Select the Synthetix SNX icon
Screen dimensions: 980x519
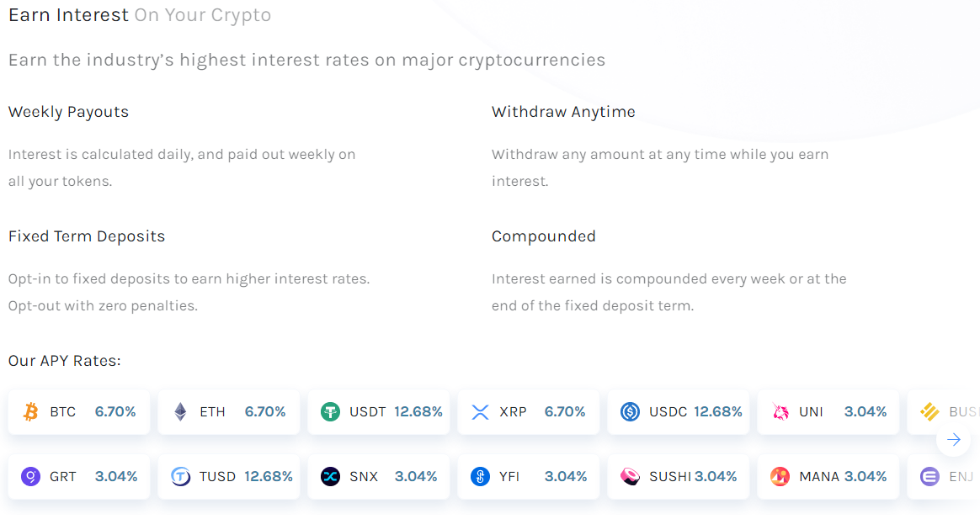coord(331,476)
